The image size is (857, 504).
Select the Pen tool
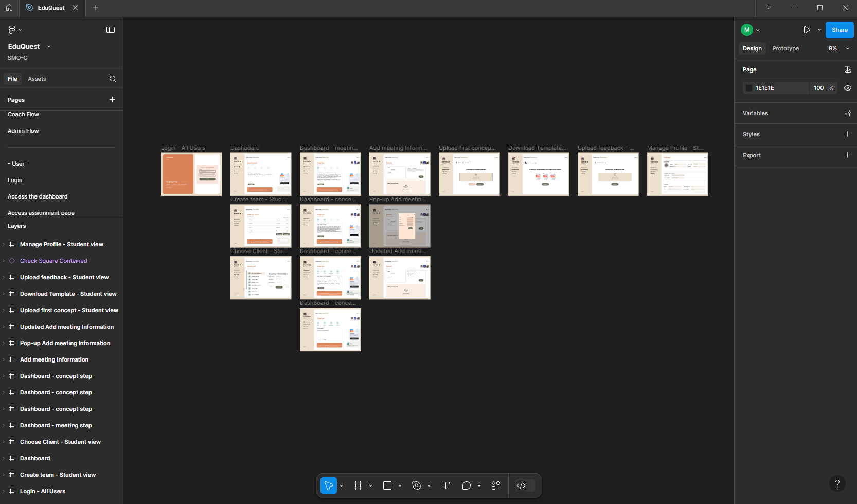(417, 485)
